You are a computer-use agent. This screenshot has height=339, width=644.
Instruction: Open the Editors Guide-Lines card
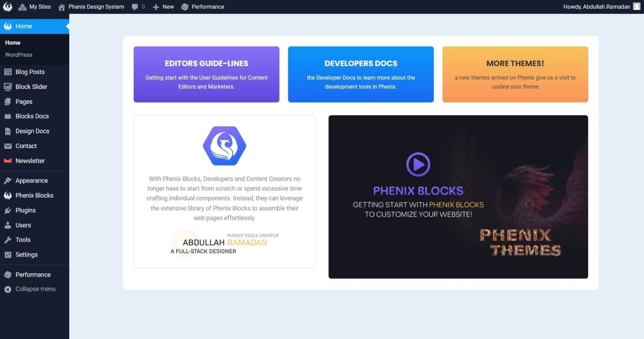tap(206, 74)
